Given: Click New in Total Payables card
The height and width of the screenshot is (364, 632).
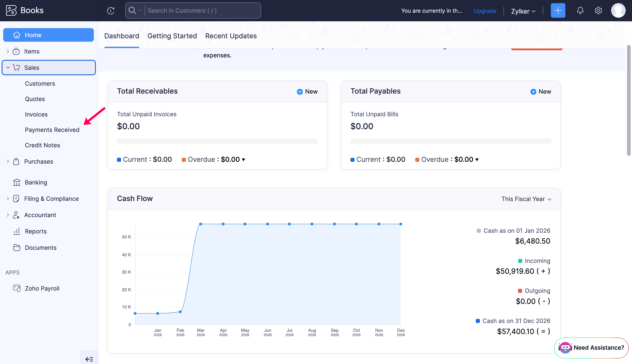Looking at the screenshot, I should [541, 92].
